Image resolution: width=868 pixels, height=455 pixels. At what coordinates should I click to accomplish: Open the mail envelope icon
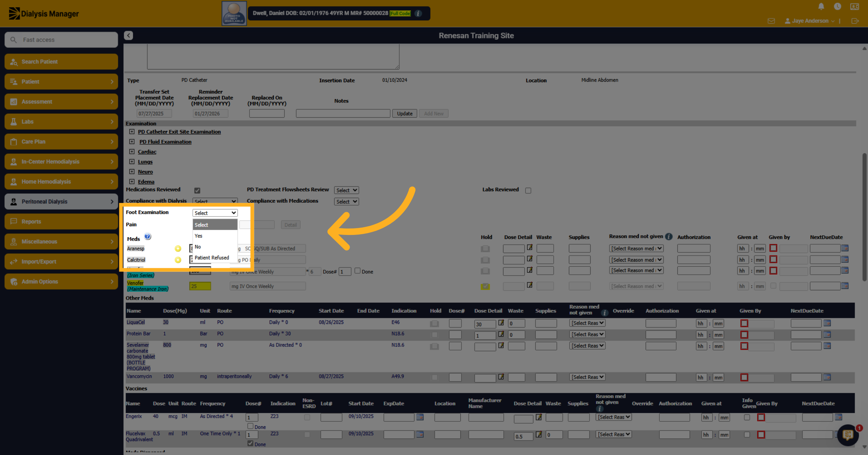pyautogui.click(x=771, y=21)
